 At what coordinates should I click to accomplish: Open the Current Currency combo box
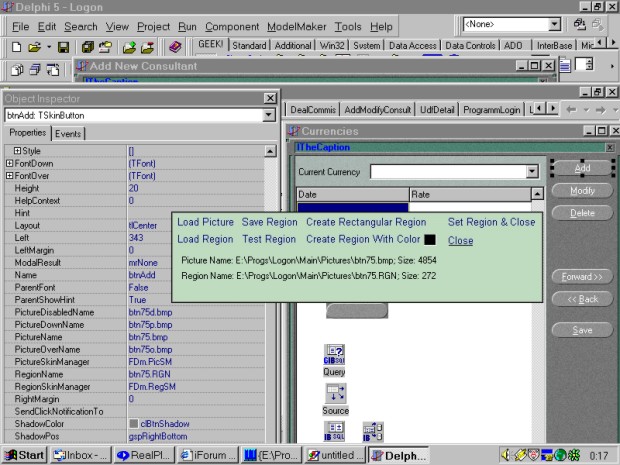[x=532, y=172]
